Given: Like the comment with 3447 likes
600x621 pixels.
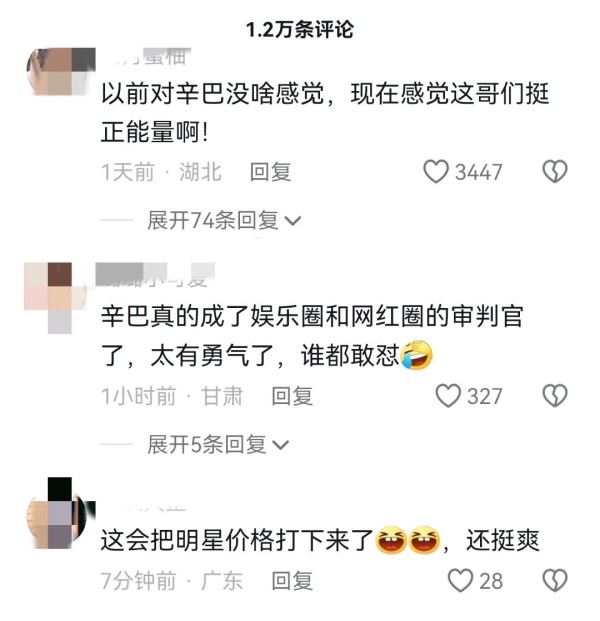Looking at the screenshot, I should point(436,171).
